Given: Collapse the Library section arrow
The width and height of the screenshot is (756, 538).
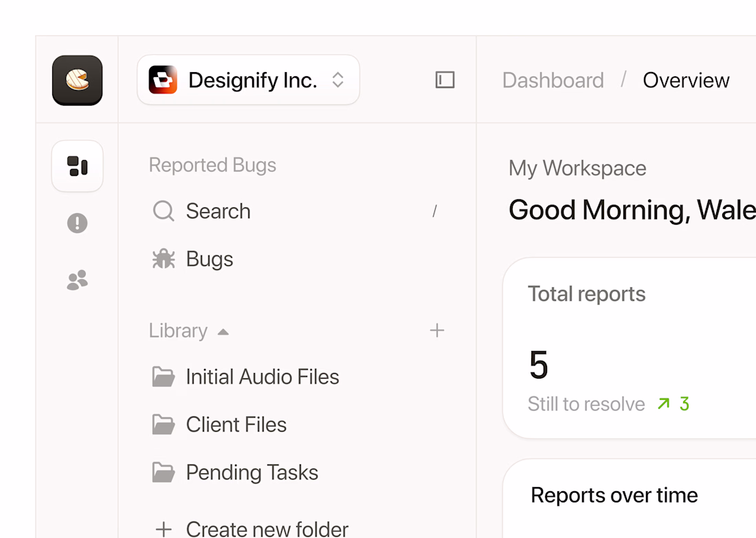Looking at the screenshot, I should click(223, 332).
